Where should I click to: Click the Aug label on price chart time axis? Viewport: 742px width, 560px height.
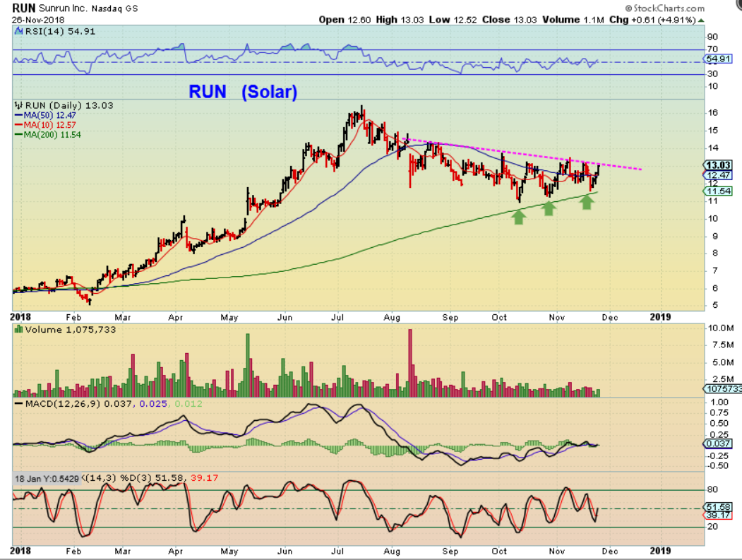(392, 317)
